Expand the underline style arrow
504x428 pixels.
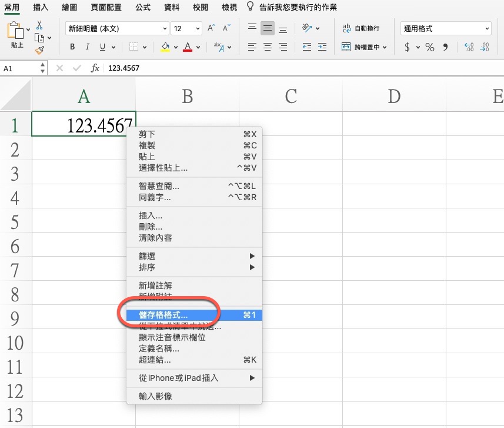[x=114, y=47]
